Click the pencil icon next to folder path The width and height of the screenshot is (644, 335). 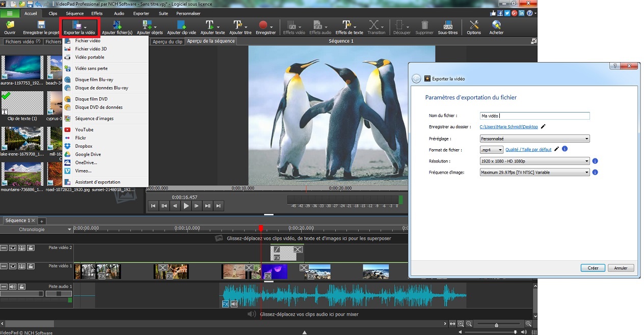pyautogui.click(x=543, y=127)
